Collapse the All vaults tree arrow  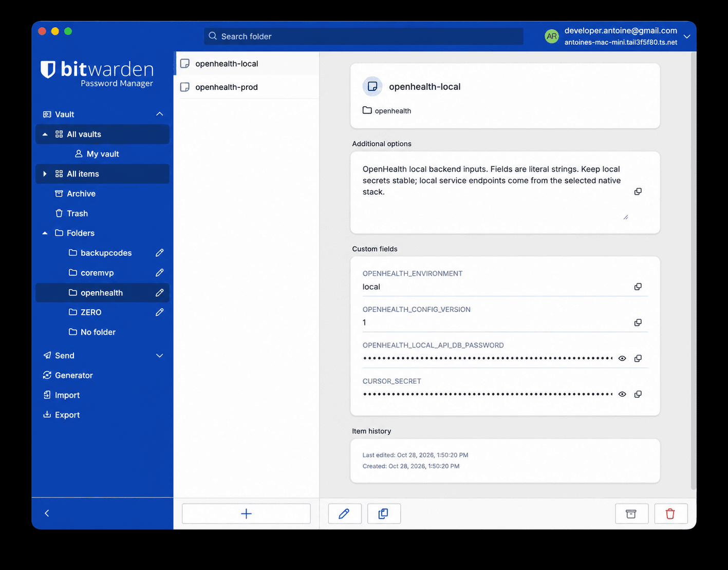[x=45, y=134]
